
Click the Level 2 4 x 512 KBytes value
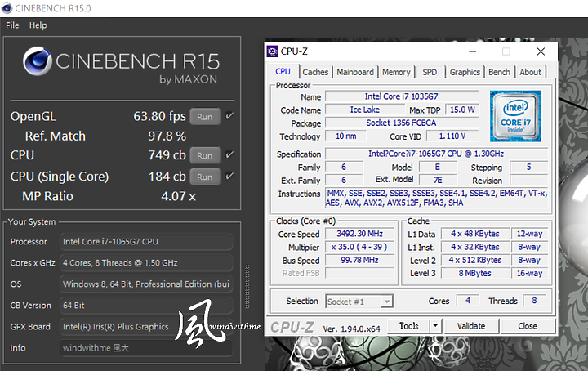(475, 260)
